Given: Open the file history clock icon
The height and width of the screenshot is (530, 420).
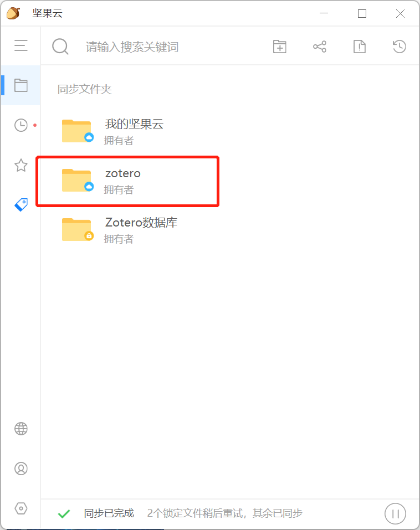Looking at the screenshot, I should click(x=399, y=47).
